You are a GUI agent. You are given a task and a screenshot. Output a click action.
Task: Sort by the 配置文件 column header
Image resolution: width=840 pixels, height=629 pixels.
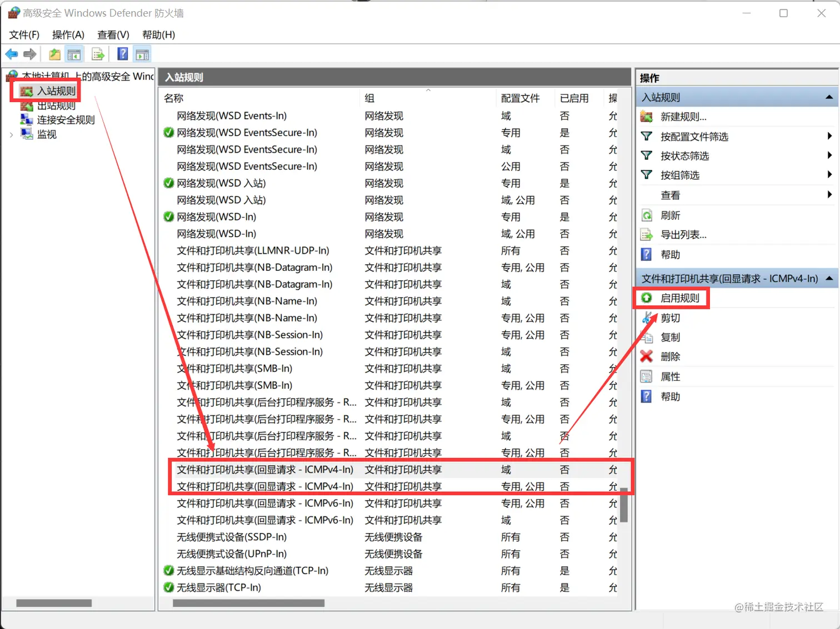(x=525, y=98)
